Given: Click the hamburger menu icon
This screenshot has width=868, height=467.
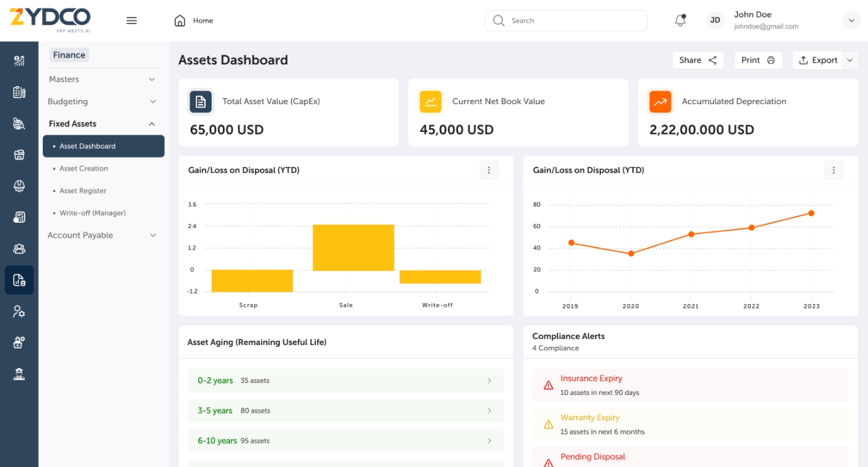Looking at the screenshot, I should pos(132,21).
